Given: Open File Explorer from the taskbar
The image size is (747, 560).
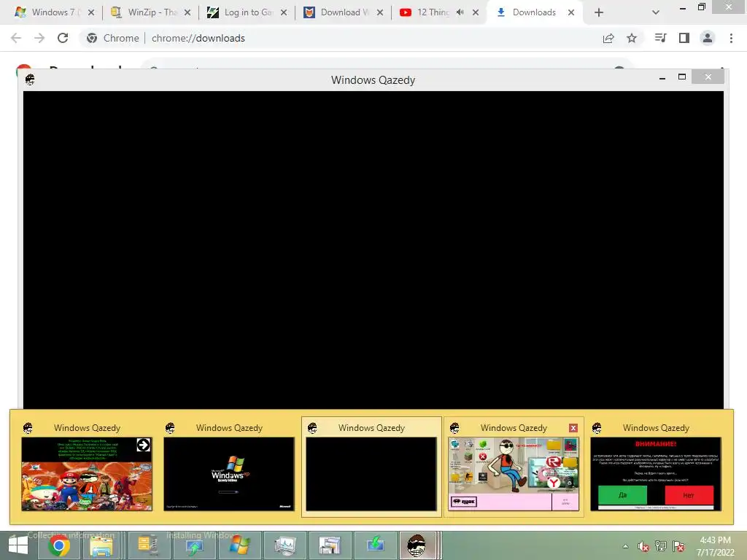Looking at the screenshot, I should click(x=101, y=545).
